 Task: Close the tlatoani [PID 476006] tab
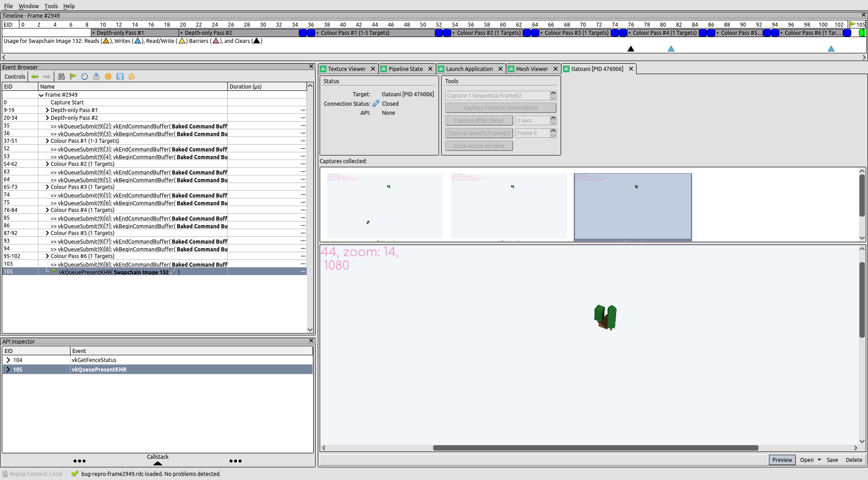(631, 69)
